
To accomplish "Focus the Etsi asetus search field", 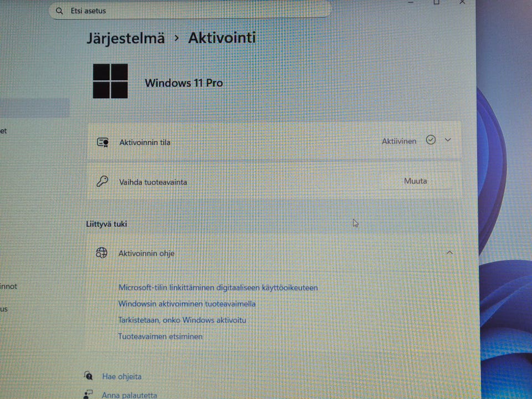I will [190, 11].
